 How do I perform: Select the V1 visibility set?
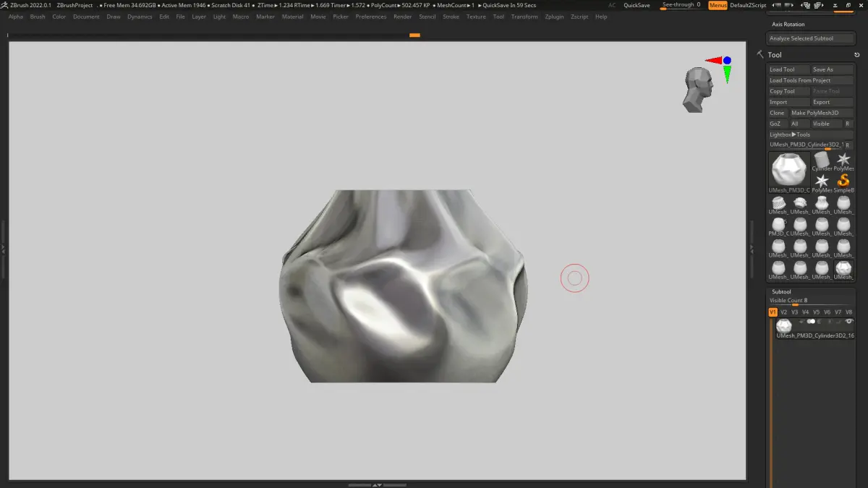tap(773, 312)
